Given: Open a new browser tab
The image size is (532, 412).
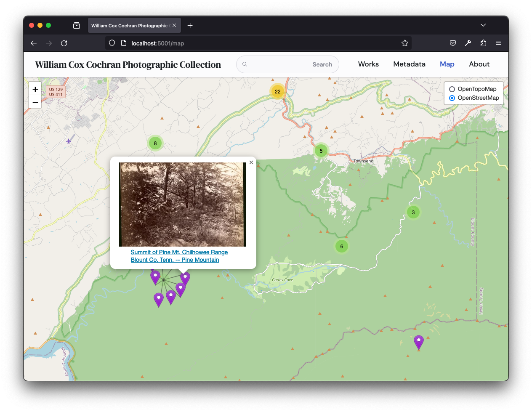Looking at the screenshot, I should (190, 26).
